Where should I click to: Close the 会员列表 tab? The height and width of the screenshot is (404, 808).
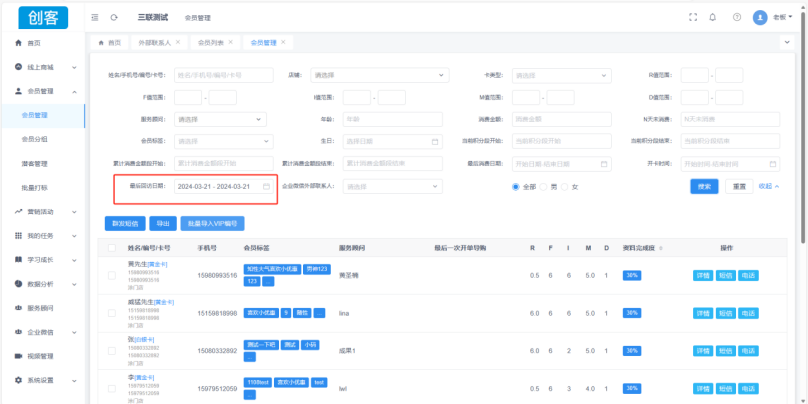(x=230, y=42)
